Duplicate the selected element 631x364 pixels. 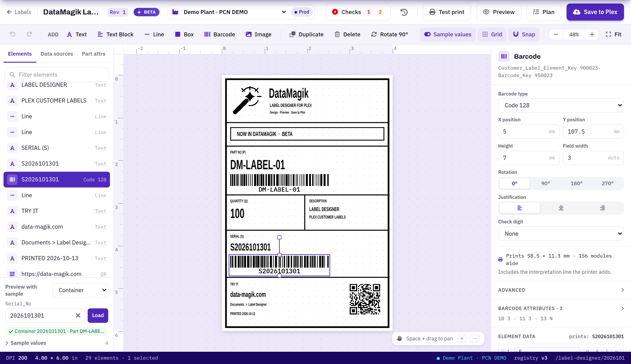click(306, 34)
